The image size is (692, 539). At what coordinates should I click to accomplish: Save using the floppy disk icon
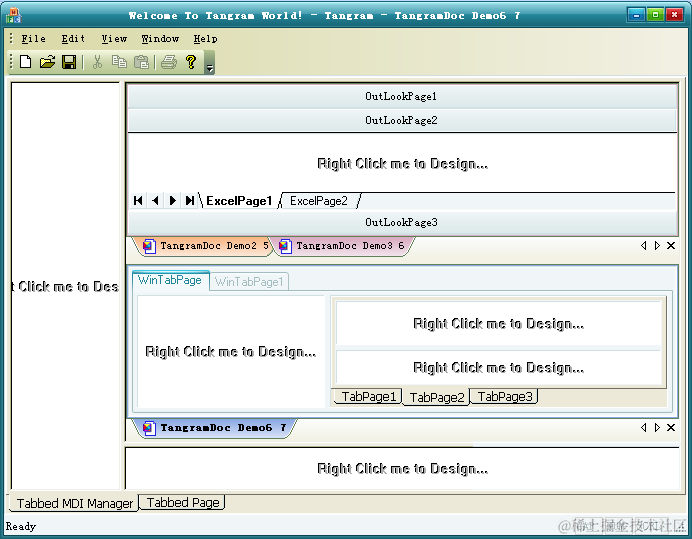pos(69,62)
